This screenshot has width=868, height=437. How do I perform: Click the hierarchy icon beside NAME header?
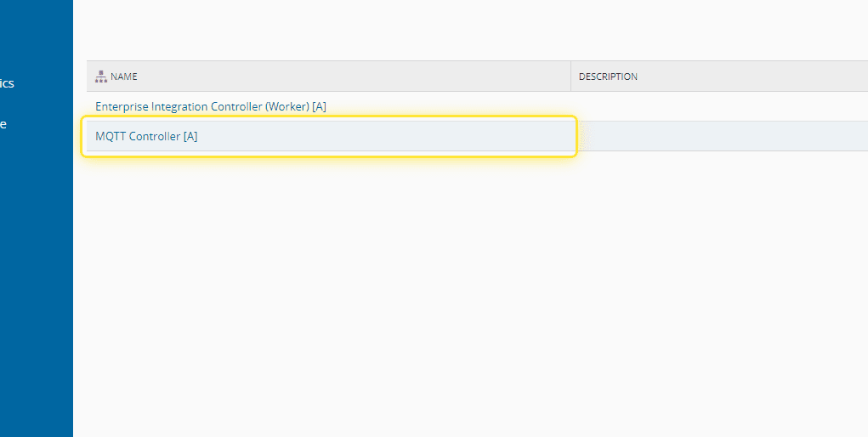[x=100, y=77]
